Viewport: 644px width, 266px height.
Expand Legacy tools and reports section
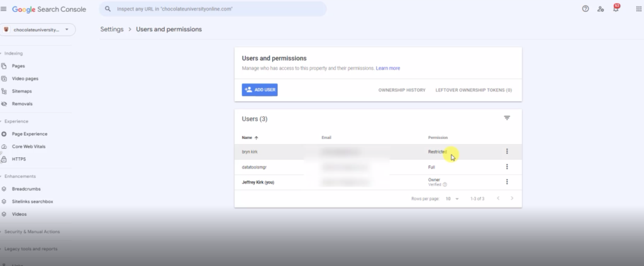pyautogui.click(x=31, y=249)
